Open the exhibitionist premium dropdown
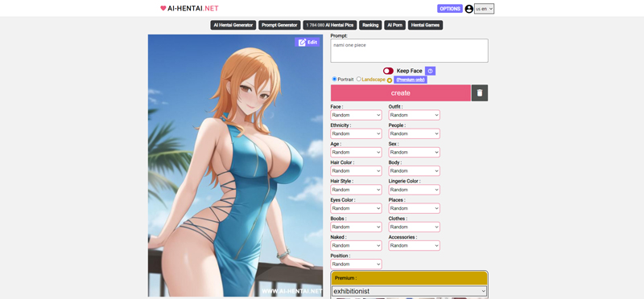Image resolution: width=644 pixels, height=299 pixels. pos(410,291)
